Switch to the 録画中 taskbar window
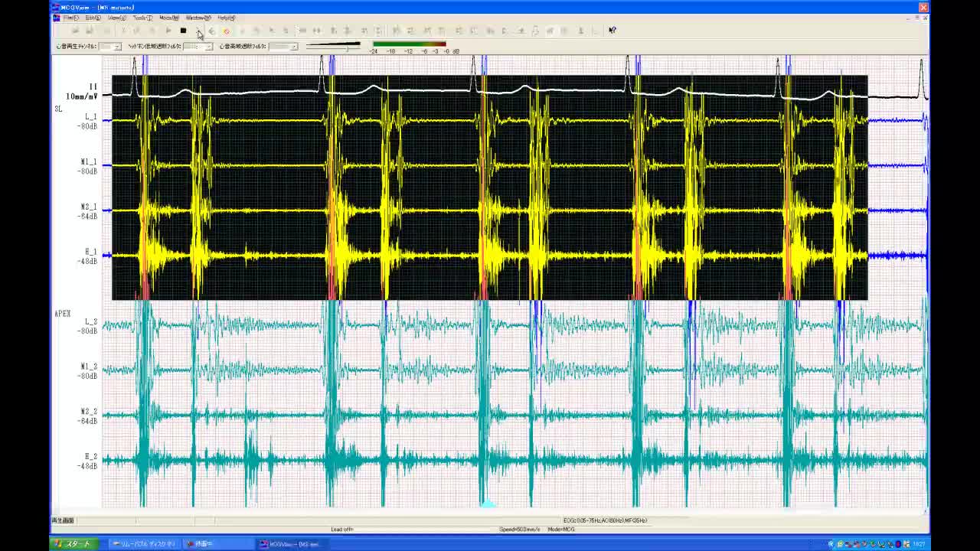 pyautogui.click(x=217, y=544)
